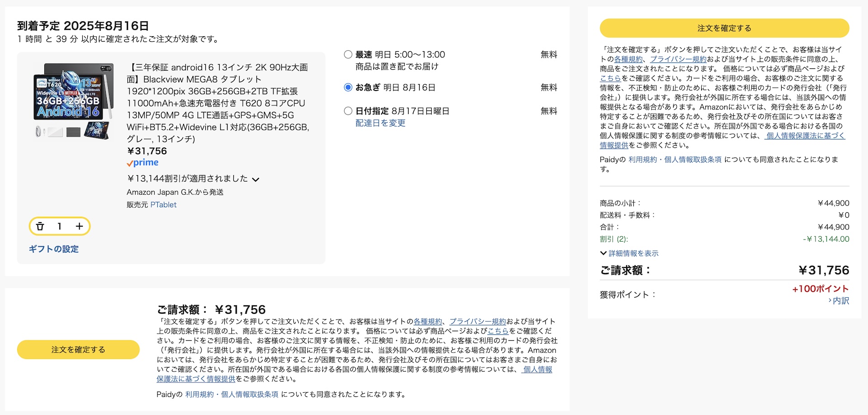Click the +100ポイント earned points text

[x=821, y=289]
